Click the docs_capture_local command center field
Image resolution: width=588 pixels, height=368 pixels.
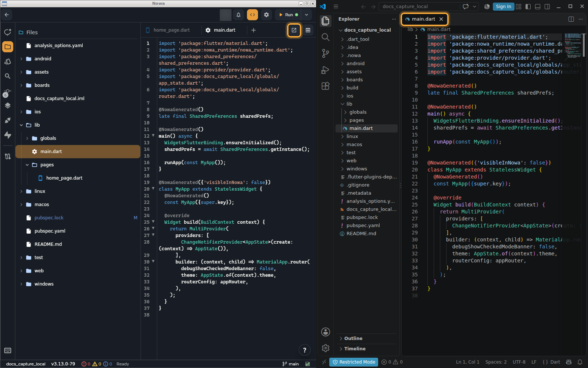point(420,6)
